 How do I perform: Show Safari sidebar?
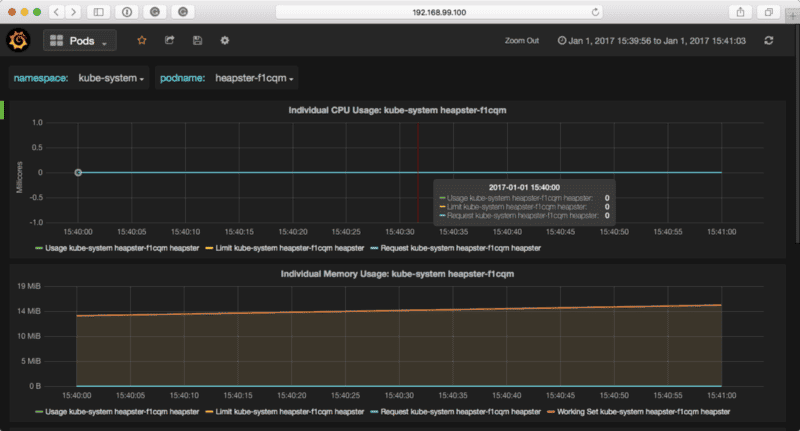pos(99,12)
